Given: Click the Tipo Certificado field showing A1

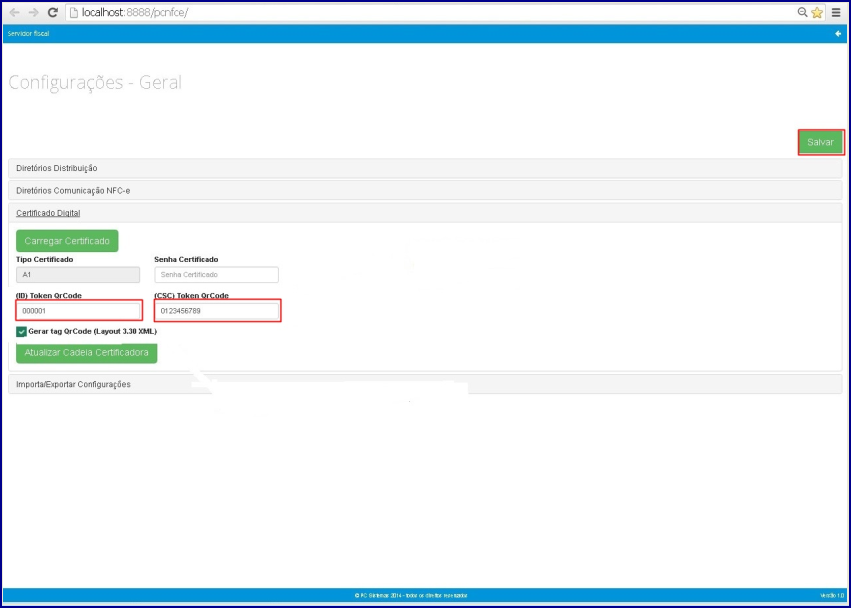Looking at the screenshot, I should 78,275.
